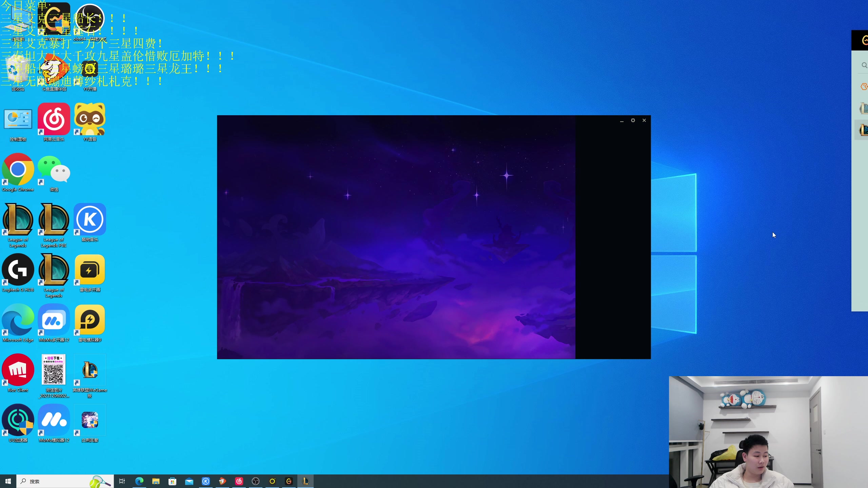The width and height of the screenshot is (868, 488).
Task: Open the YY语音 raccoon icon
Action: [90, 123]
